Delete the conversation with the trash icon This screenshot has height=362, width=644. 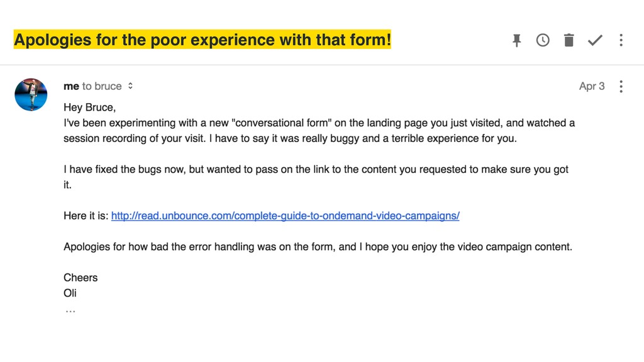(x=569, y=40)
